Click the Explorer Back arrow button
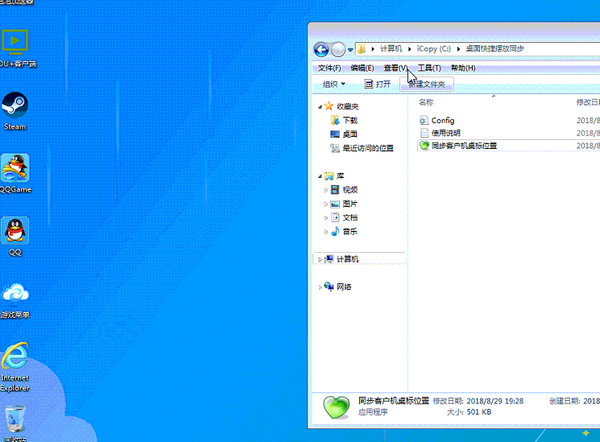The width and height of the screenshot is (600, 442). pyautogui.click(x=321, y=49)
